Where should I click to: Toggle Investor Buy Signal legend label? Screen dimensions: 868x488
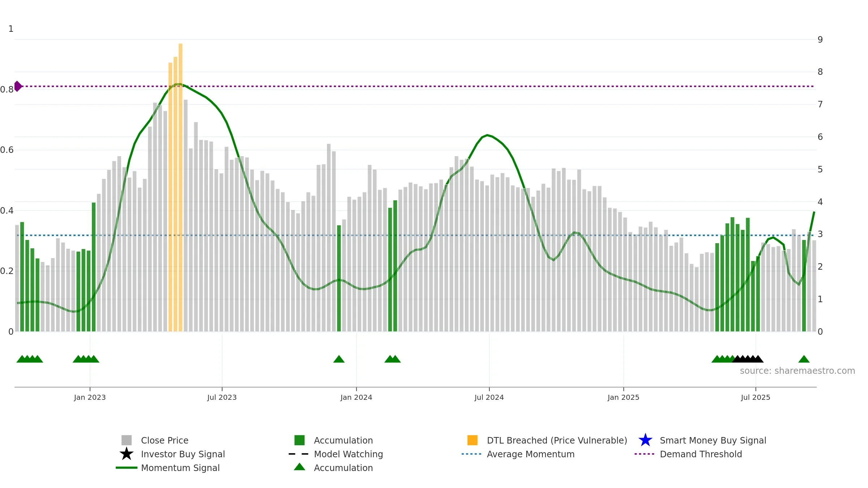coord(183,454)
